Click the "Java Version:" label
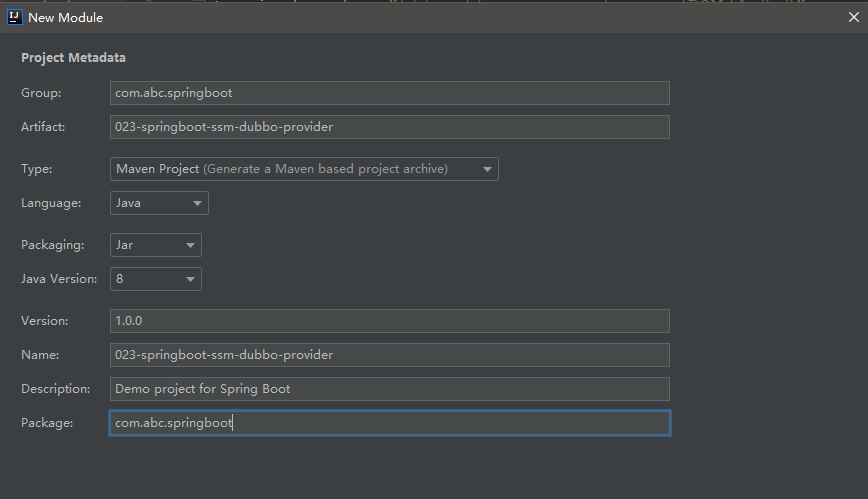The image size is (868, 499). (x=59, y=279)
